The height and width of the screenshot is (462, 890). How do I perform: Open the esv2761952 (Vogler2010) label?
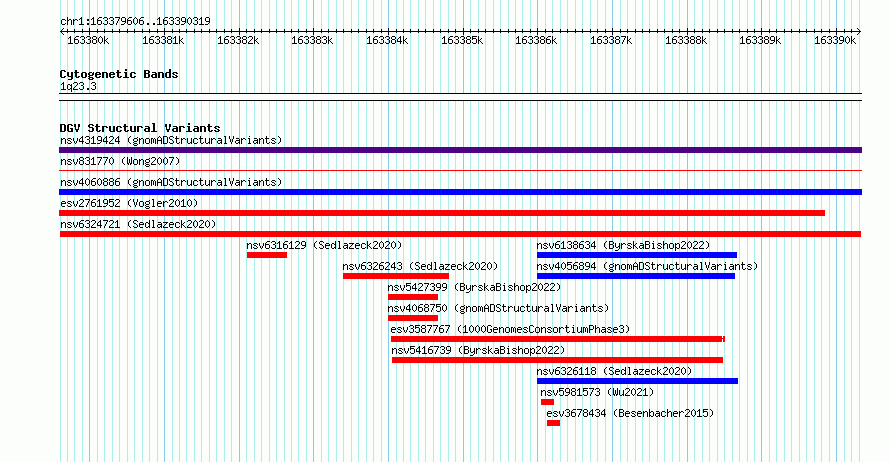point(129,203)
